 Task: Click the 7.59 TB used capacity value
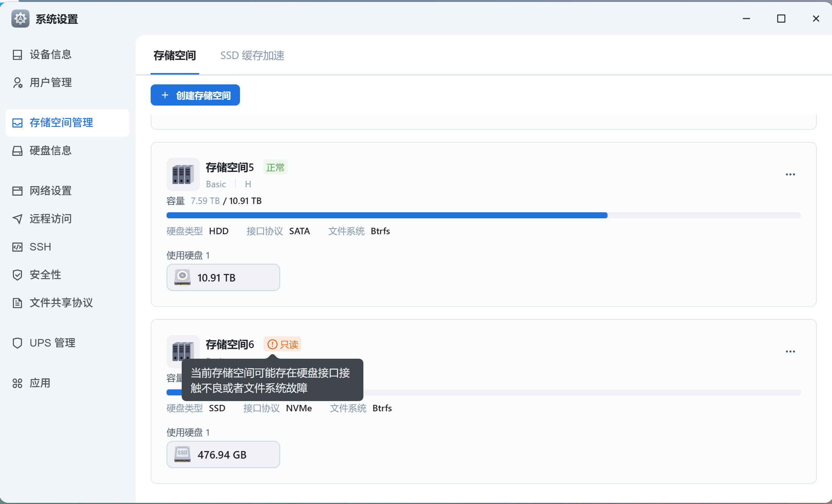tap(205, 201)
